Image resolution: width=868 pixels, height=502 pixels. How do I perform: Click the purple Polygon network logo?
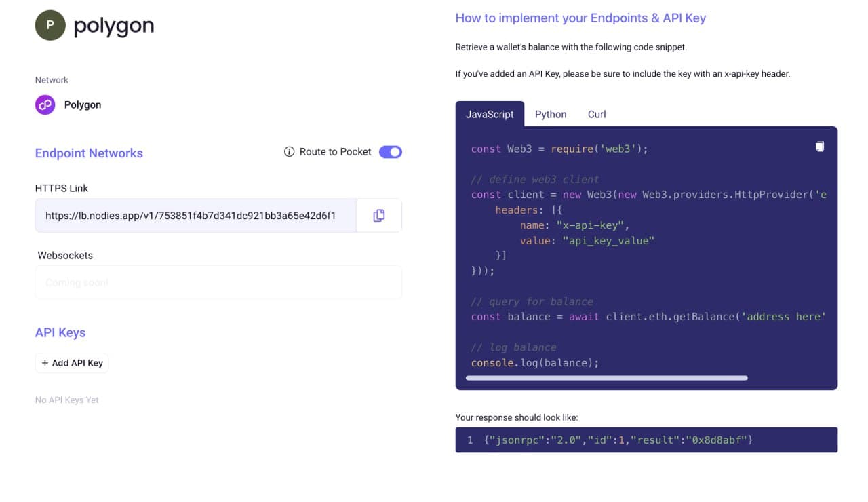click(x=45, y=104)
